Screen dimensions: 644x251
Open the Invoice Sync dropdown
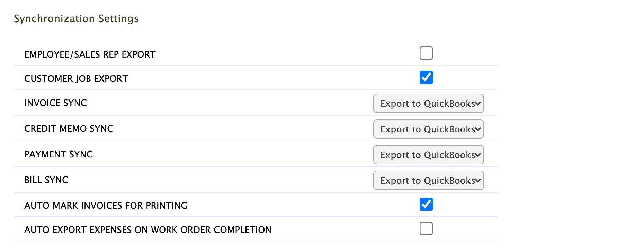tap(429, 103)
